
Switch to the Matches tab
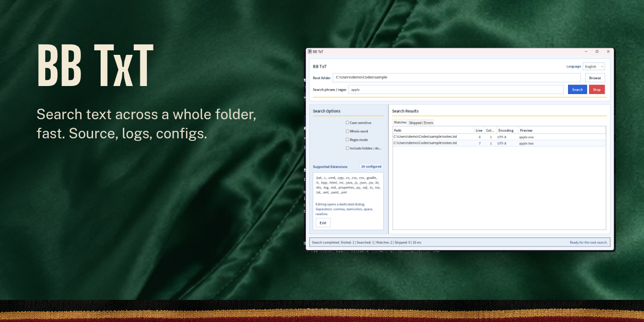tap(400, 122)
